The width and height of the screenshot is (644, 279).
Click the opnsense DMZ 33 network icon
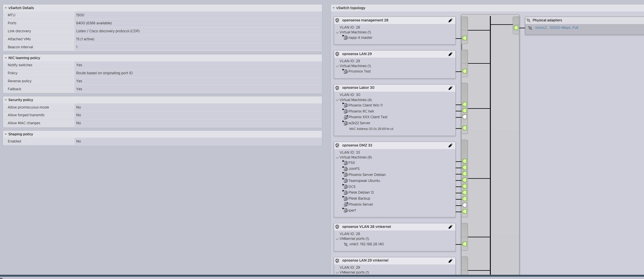coord(337,145)
